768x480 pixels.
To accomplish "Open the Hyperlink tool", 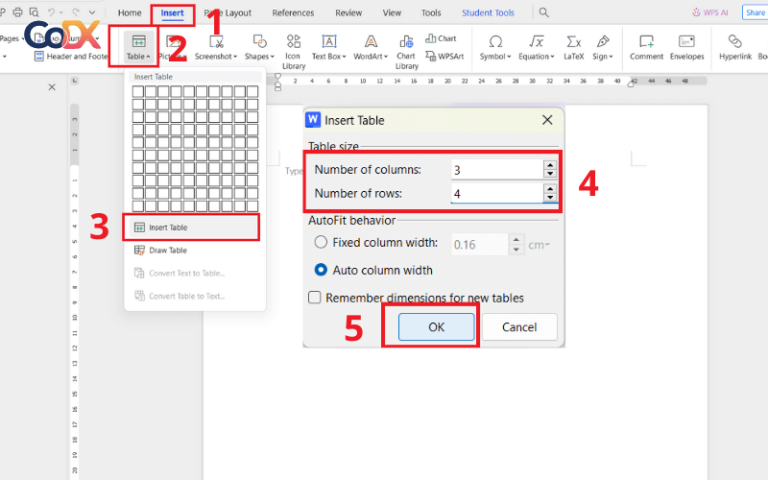I will [x=735, y=47].
